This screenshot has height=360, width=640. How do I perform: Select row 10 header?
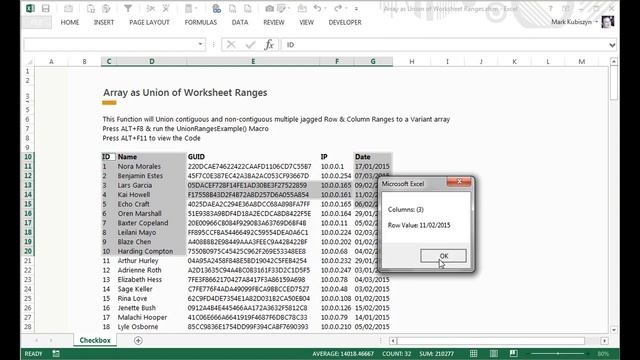tap(28, 157)
